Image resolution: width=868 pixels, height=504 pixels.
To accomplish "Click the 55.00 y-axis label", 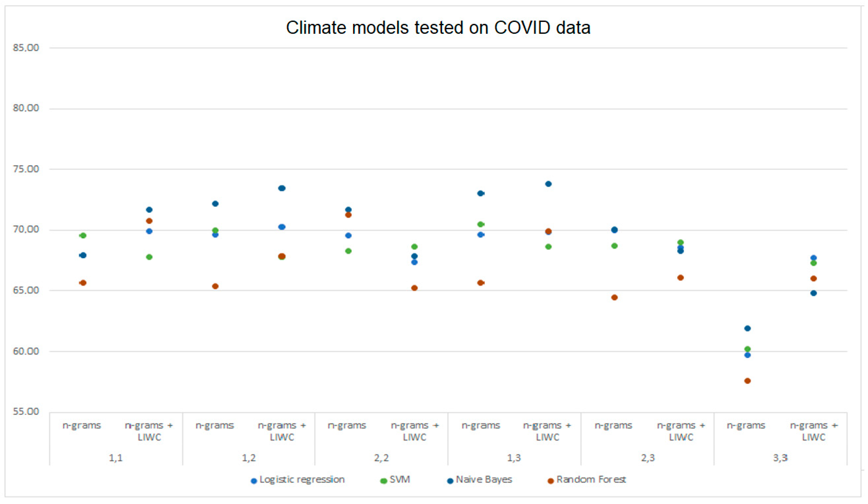I will pos(26,412).
